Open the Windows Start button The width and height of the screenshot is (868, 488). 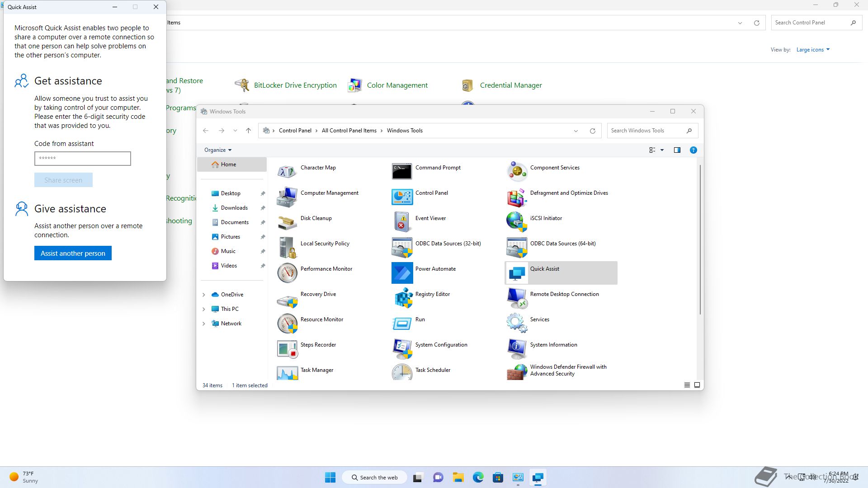tap(330, 478)
